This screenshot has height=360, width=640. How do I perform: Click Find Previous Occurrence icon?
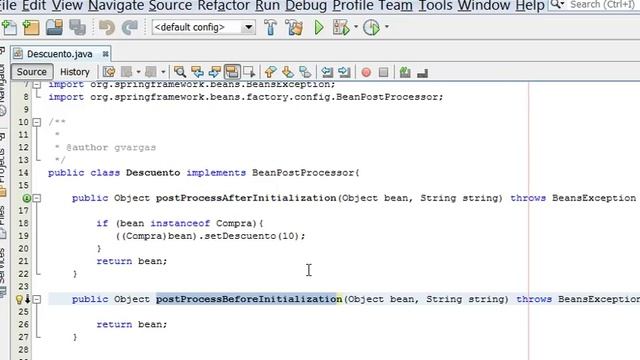[x=197, y=72]
